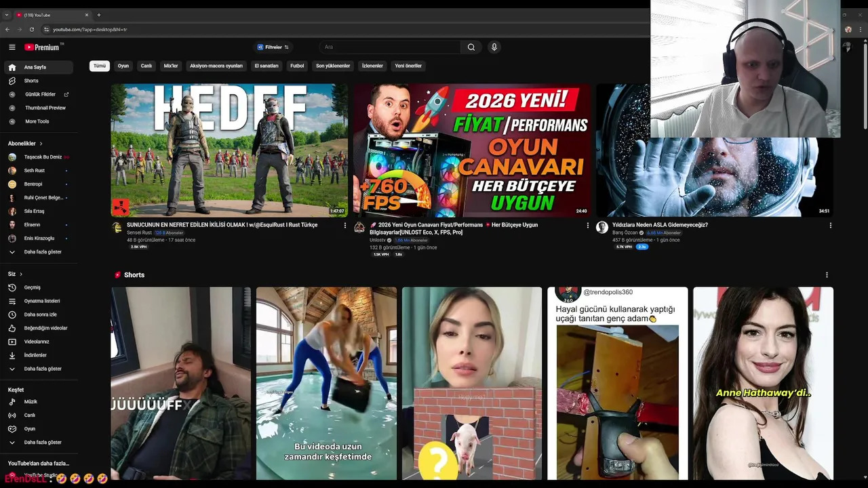Screen dimensions: 868x488
Task: Click the search magnifier button
Action: pos(471,47)
